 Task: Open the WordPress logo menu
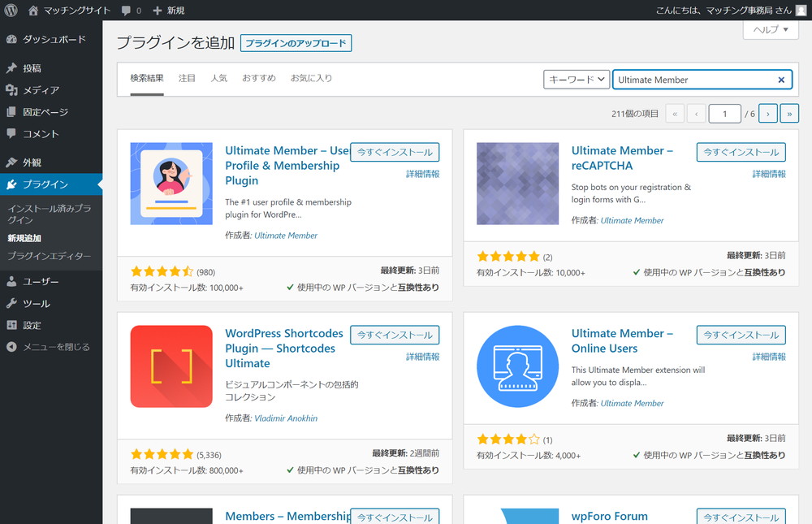tap(11, 11)
